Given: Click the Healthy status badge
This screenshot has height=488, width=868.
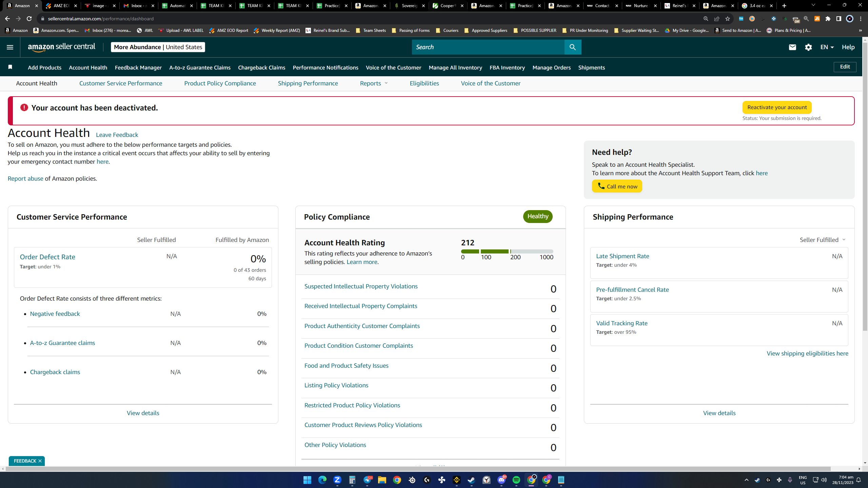Looking at the screenshot, I should pos(537,216).
